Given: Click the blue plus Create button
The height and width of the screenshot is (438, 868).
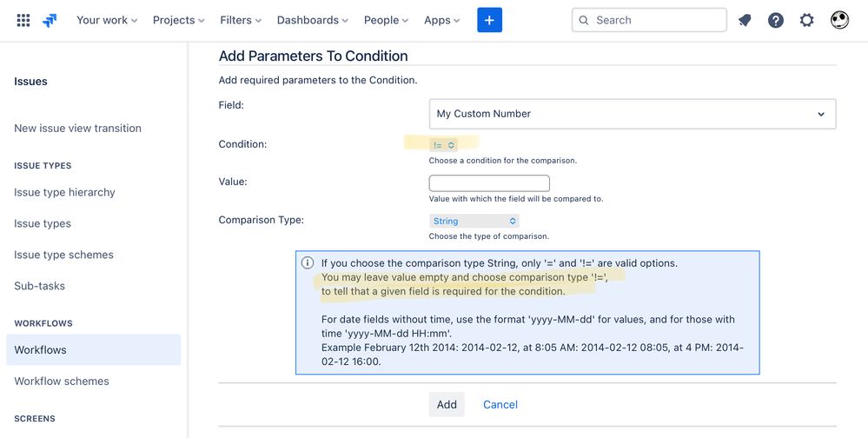Looking at the screenshot, I should [x=489, y=20].
